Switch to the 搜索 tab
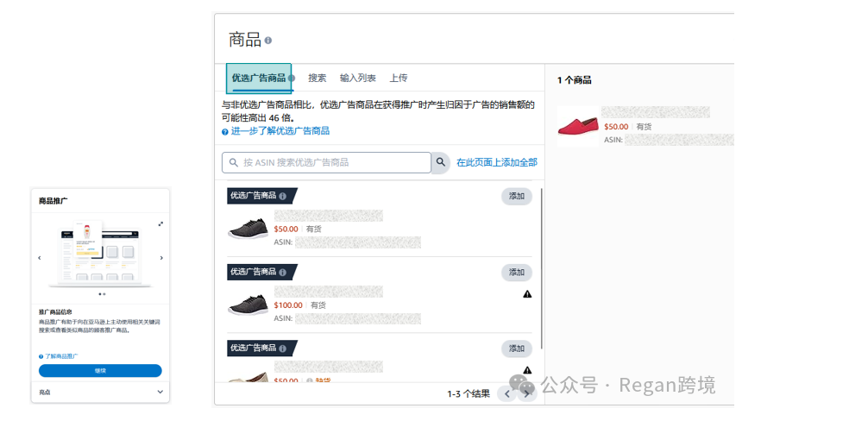 [x=318, y=79]
